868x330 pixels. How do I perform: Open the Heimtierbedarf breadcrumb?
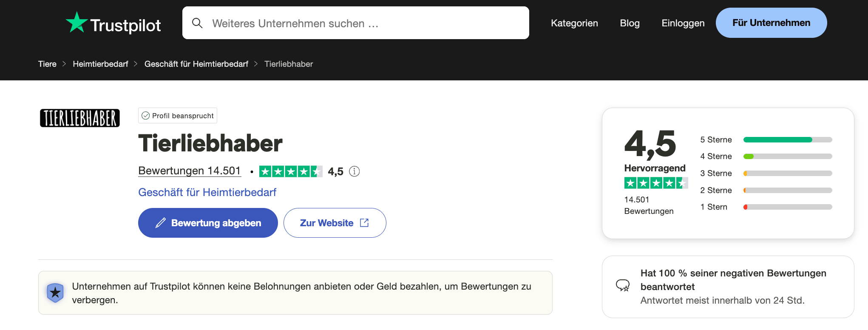(100, 64)
